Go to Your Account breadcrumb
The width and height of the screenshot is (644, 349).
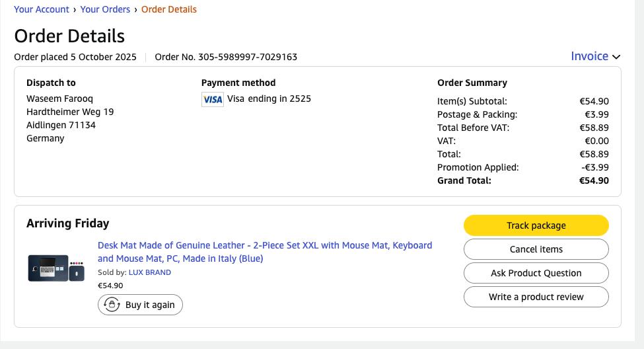pos(42,9)
